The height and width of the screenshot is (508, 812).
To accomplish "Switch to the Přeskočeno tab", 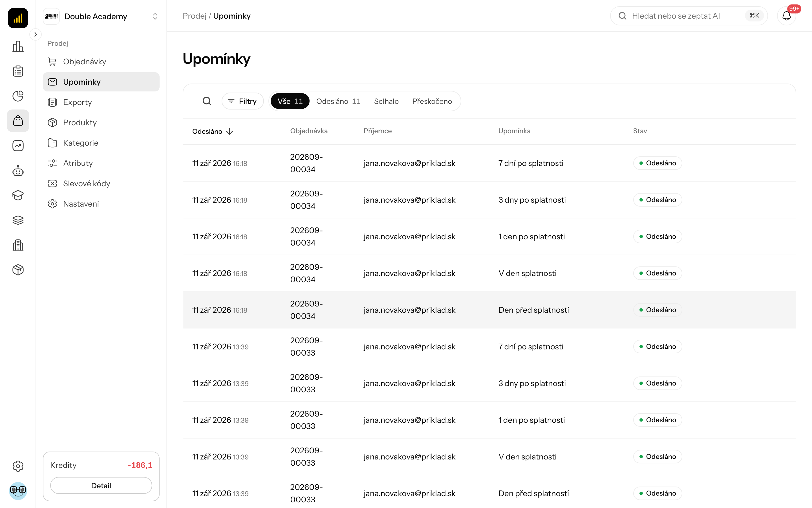I will pyautogui.click(x=432, y=101).
